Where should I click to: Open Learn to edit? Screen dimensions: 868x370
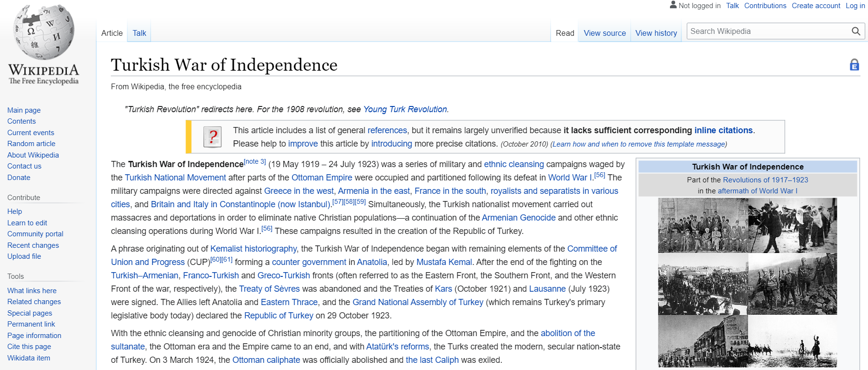pyautogui.click(x=27, y=223)
